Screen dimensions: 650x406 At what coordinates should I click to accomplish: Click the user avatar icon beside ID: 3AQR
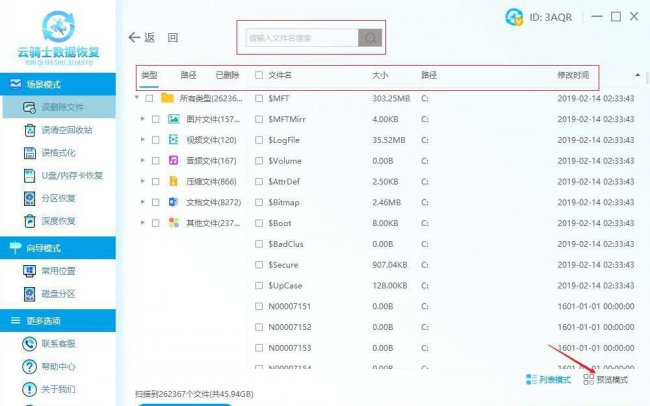coord(514,17)
